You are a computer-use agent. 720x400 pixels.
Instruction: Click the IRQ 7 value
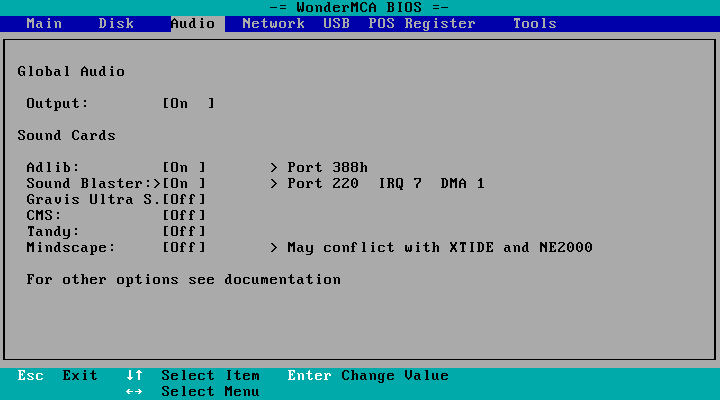point(400,183)
